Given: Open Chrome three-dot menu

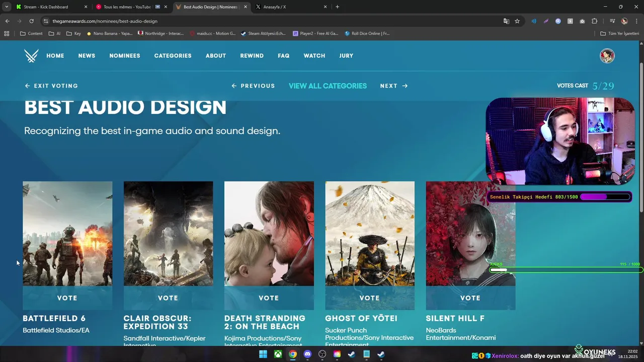Looking at the screenshot, I should [x=635, y=21].
